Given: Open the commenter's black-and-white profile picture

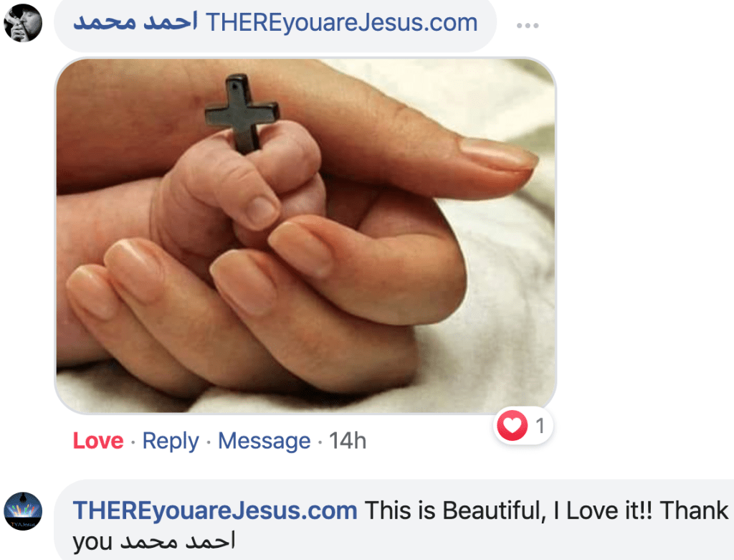Looking at the screenshot, I should pos(23,23).
